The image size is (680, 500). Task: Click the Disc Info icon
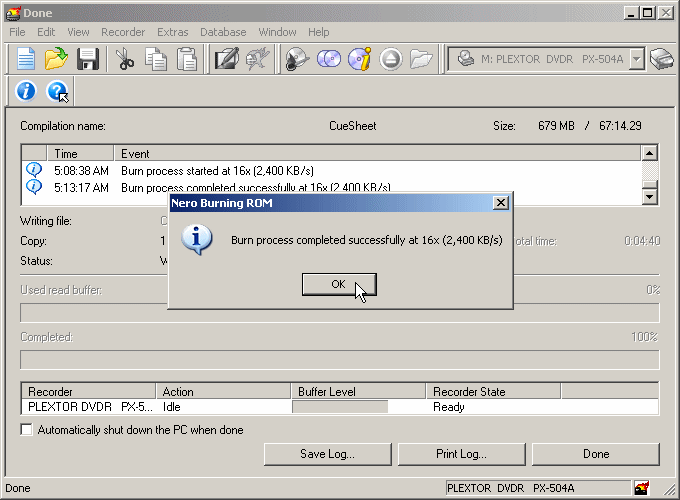point(359,59)
